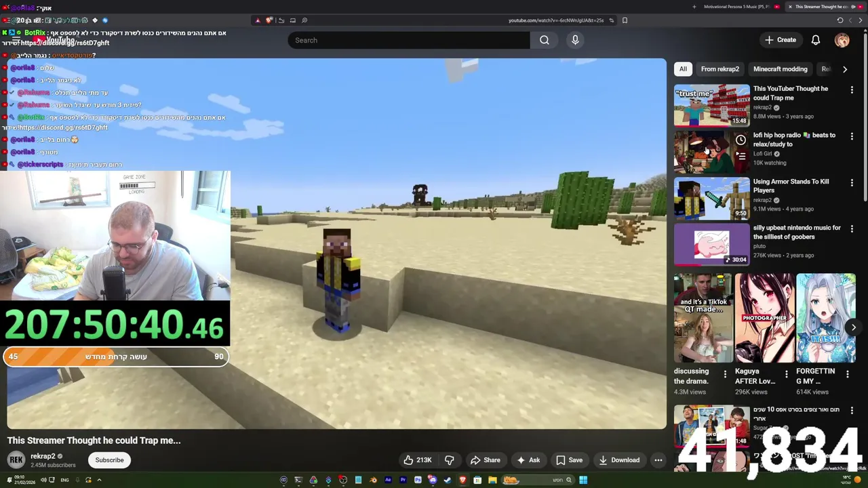Open the Kaguya AFTER Lov short

coord(764,318)
